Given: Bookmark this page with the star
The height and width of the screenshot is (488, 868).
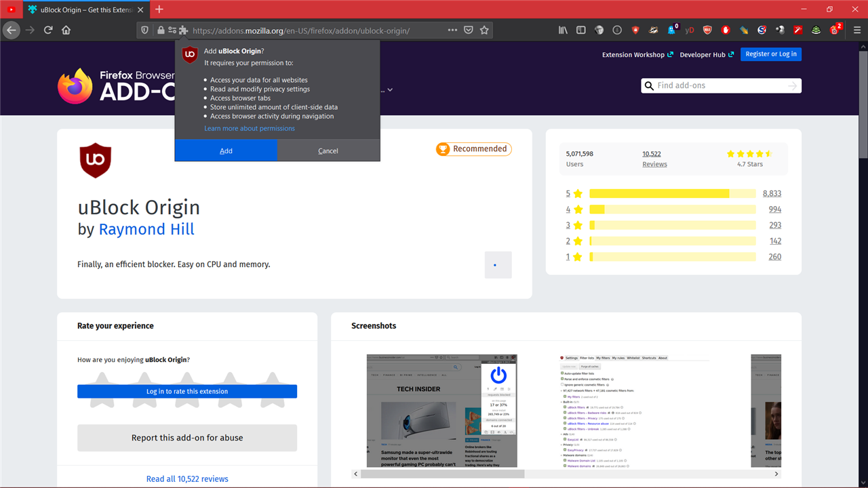Looking at the screenshot, I should point(484,30).
